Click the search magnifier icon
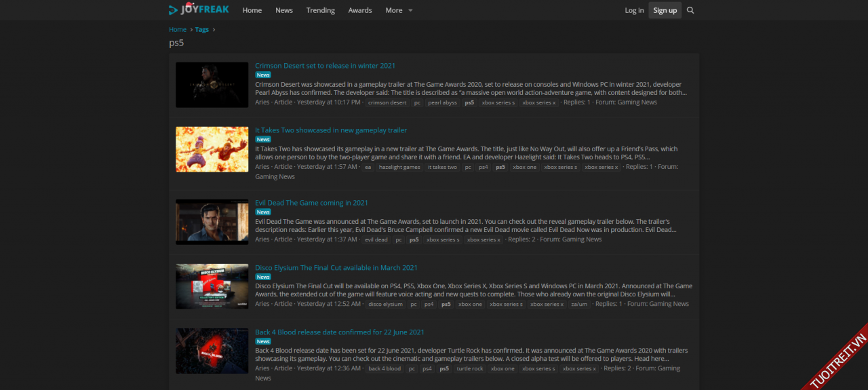 [690, 10]
